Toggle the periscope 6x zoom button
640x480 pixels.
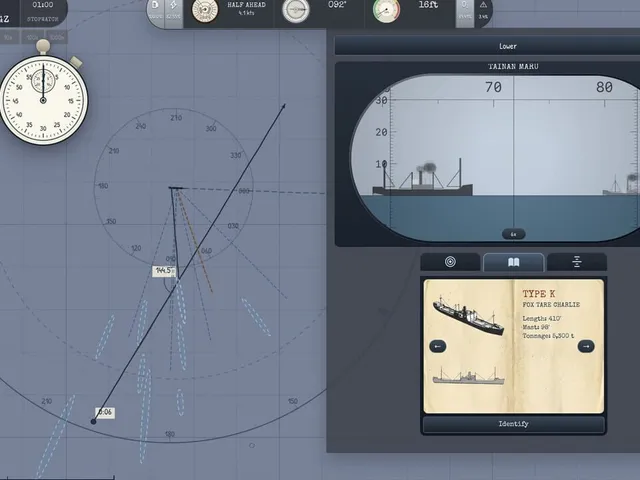click(x=513, y=234)
